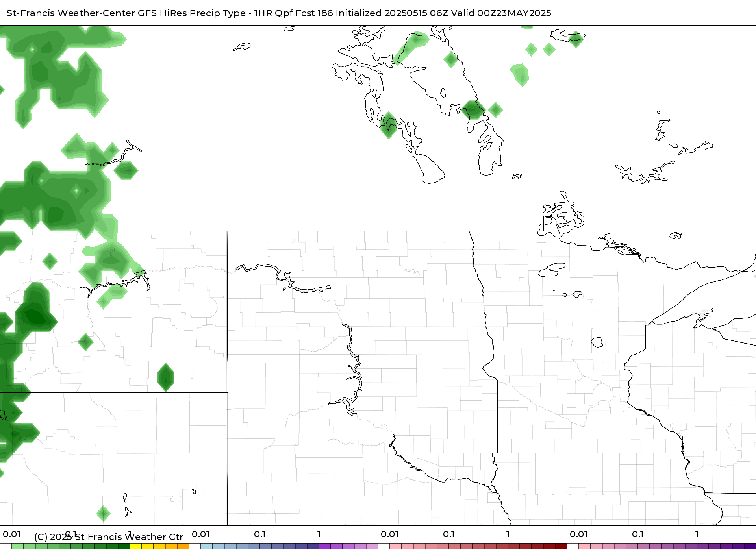Click the 0.01 label above the red color scale

pos(390,534)
